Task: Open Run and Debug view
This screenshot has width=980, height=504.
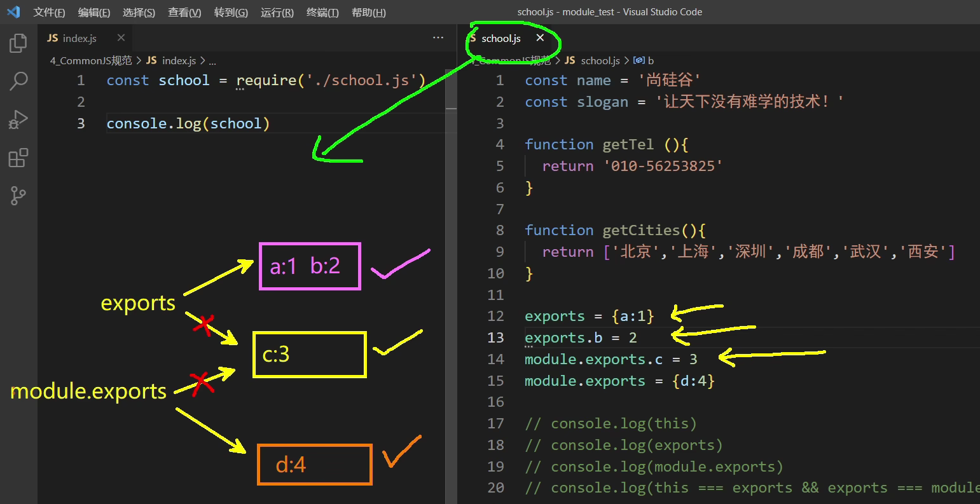Action: coord(18,119)
